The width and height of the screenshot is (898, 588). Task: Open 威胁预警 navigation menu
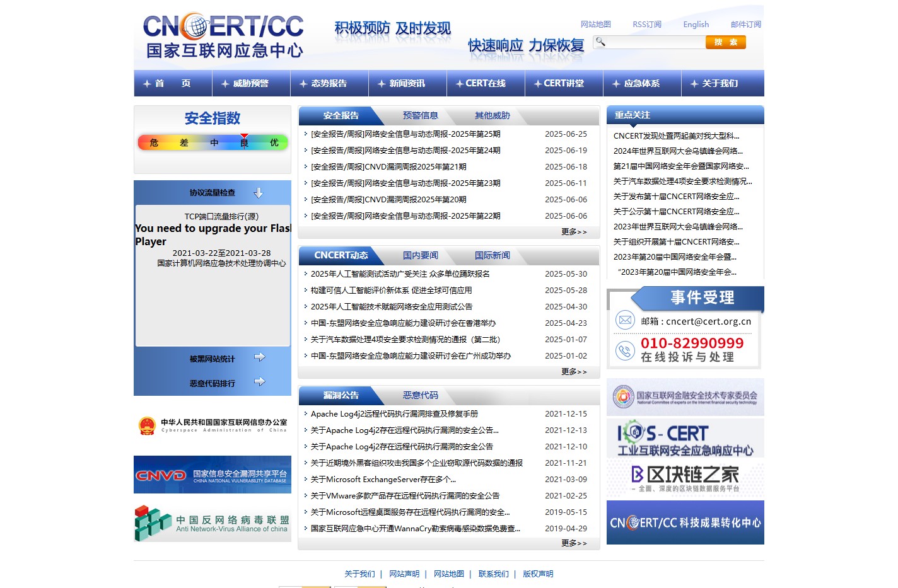(x=251, y=83)
